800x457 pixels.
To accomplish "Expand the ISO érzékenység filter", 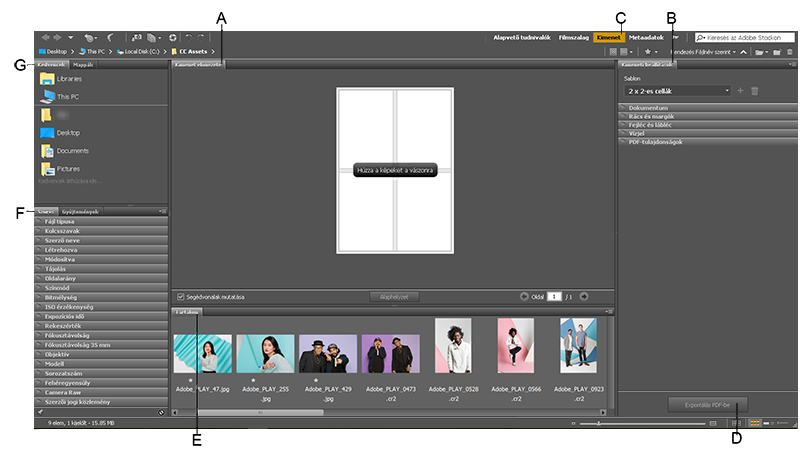I will (101, 307).
